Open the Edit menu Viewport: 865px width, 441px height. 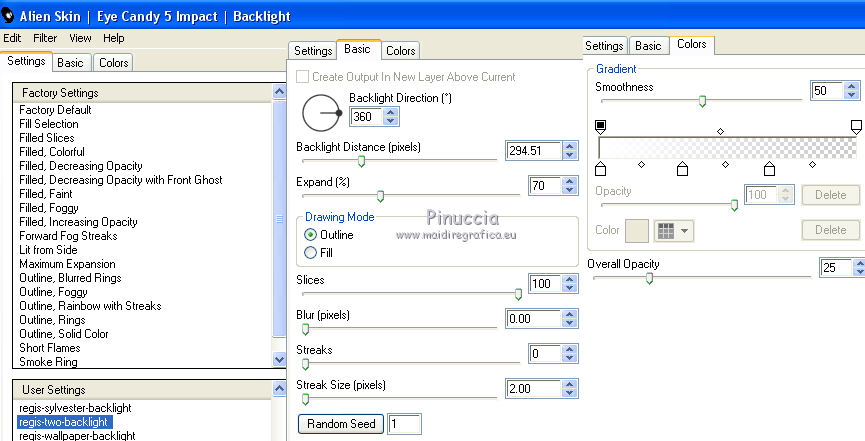click(x=12, y=38)
